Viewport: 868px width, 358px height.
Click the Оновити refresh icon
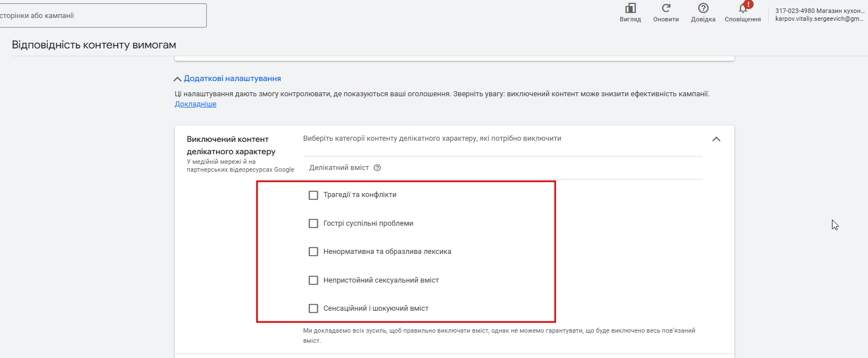[x=666, y=9]
